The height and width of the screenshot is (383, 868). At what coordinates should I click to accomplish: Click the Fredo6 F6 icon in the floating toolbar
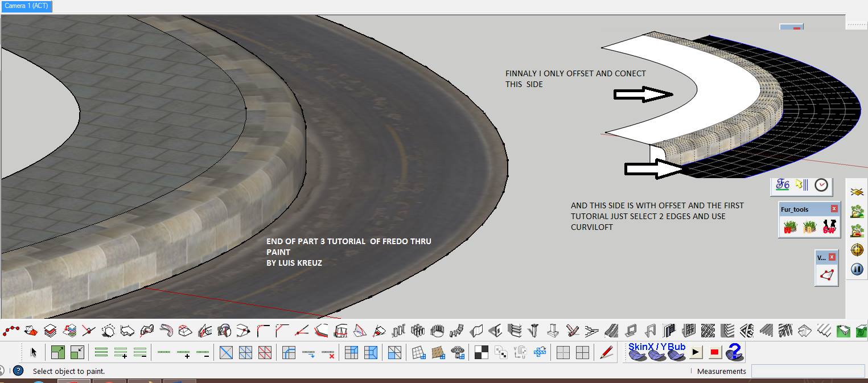tap(783, 184)
